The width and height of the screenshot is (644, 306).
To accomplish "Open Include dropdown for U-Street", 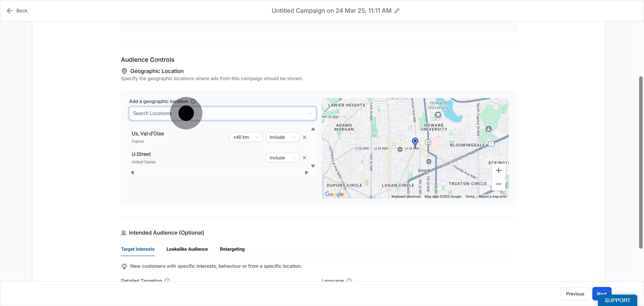I will (x=282, y=158).
